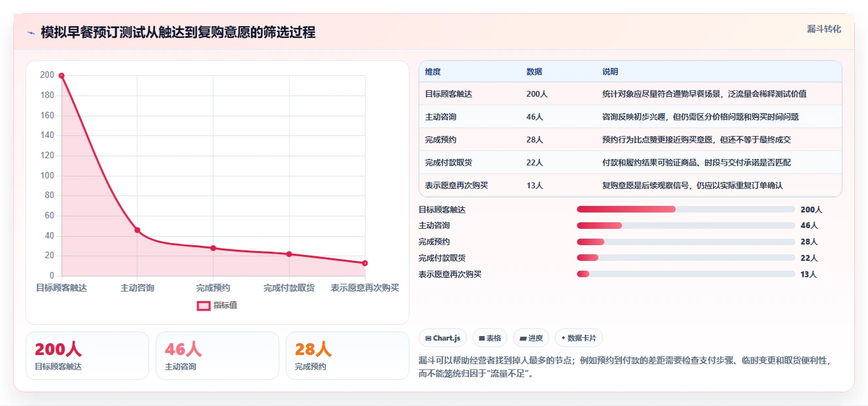Click the 完成付款取货 label beside the progress bars

[442, 258]
